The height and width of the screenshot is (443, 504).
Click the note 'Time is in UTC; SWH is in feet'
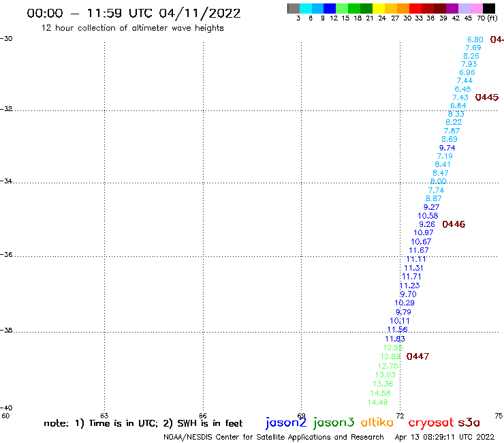coord(143,423)
